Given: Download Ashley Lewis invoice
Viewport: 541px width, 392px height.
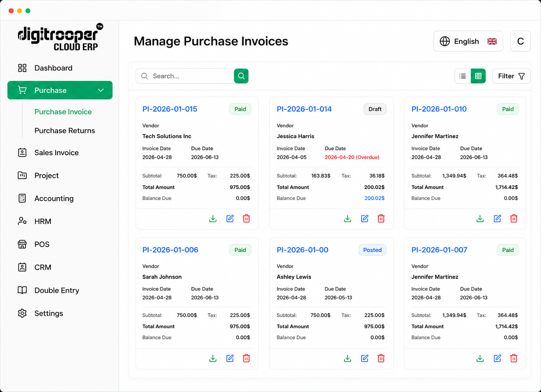Looking at the screenshot, I should (347, 358).
